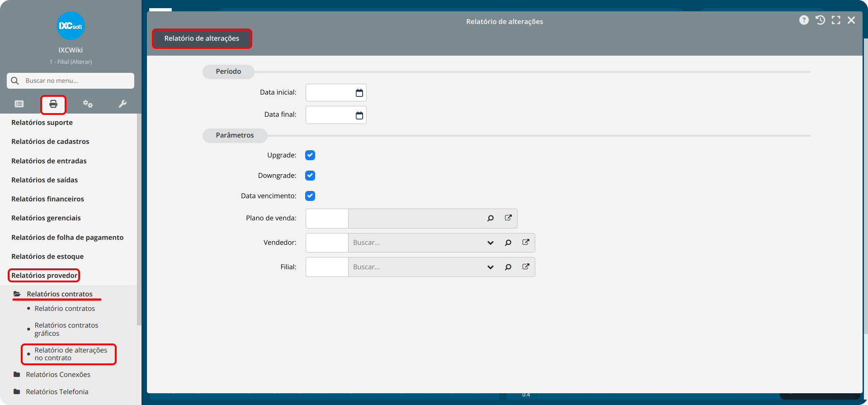Image resolution: width=868 pixels, height=405 pixels.
Task: Click the Data final input field
Action: (x=336, y=115)
